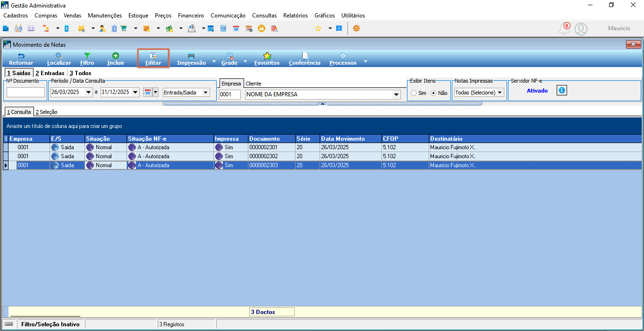The width and height of the screenshot is (644, 331).
Task: Open the Entrada/Saida combo box
Action: click(x=205, y=93)
